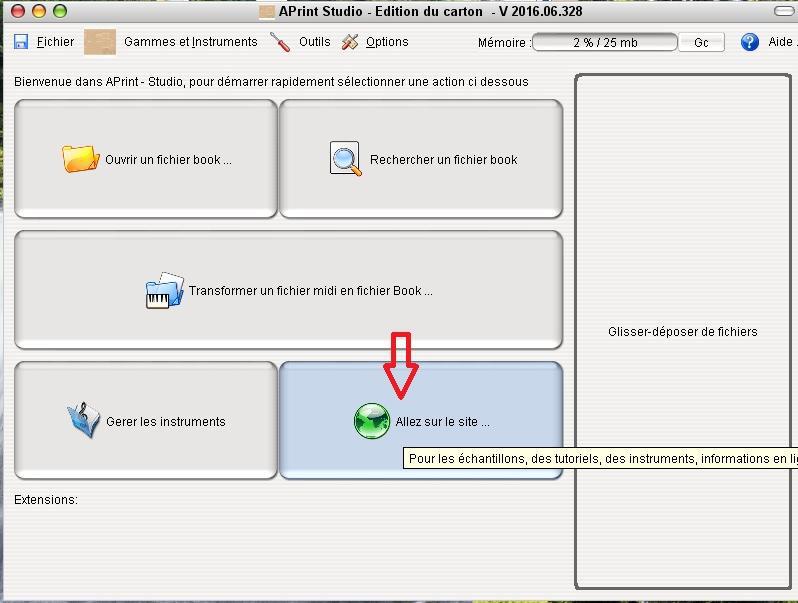Select the Gerer les instruments button
798x603 pixels.
[146, 421]
